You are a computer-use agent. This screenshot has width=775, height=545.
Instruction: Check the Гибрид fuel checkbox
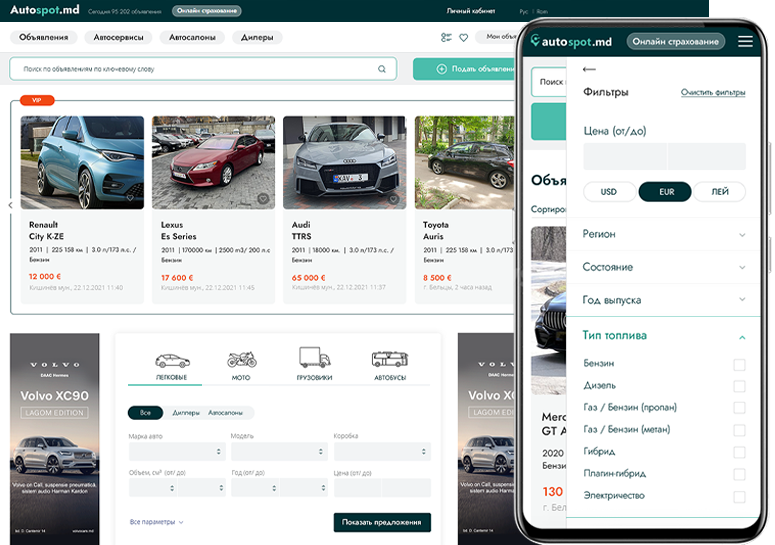point(739,452)
